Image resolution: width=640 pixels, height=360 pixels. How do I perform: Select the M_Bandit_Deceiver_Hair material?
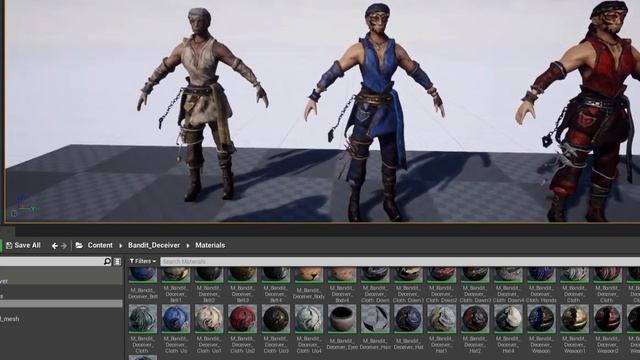(375, 327)
